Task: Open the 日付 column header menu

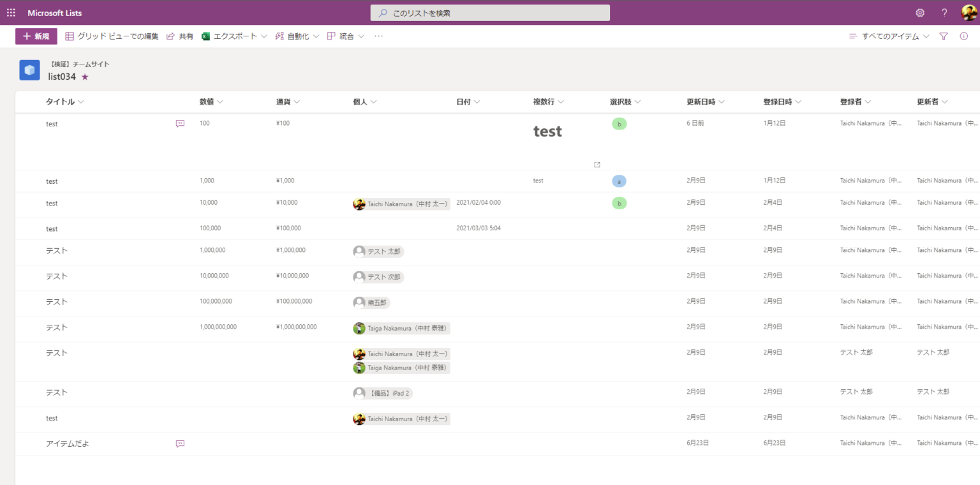Action: [x=468, y=102]
